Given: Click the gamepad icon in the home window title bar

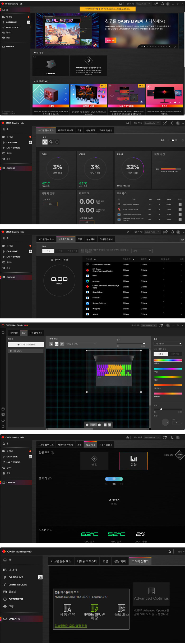Looking at the screenshot, I should point(156,4).
